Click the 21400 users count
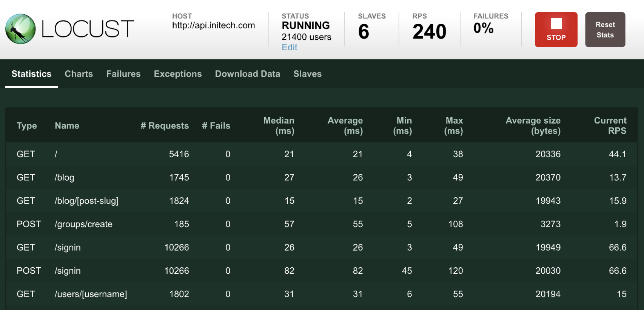This screenshot has width=644, height=310. (307, 37)
